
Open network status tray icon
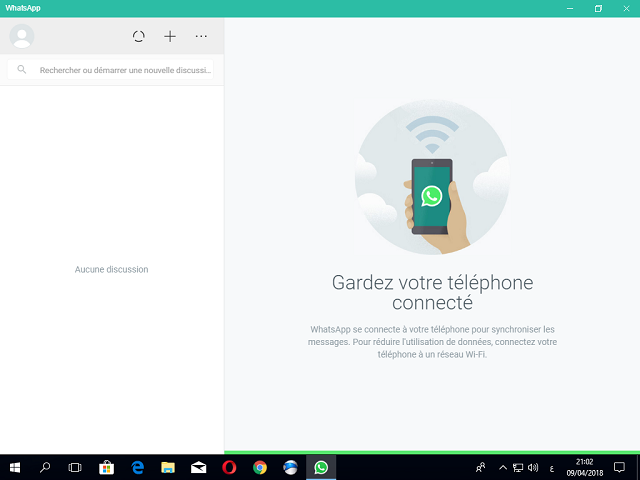pyautogui.click(x=518, y=468)
